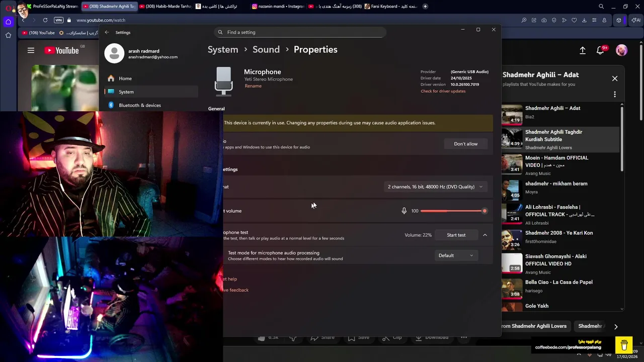Image resolution: width=644 pixels, height=362 pixels.
Task: Click the browser search tabs icon
Action: (x=601, y=7)
